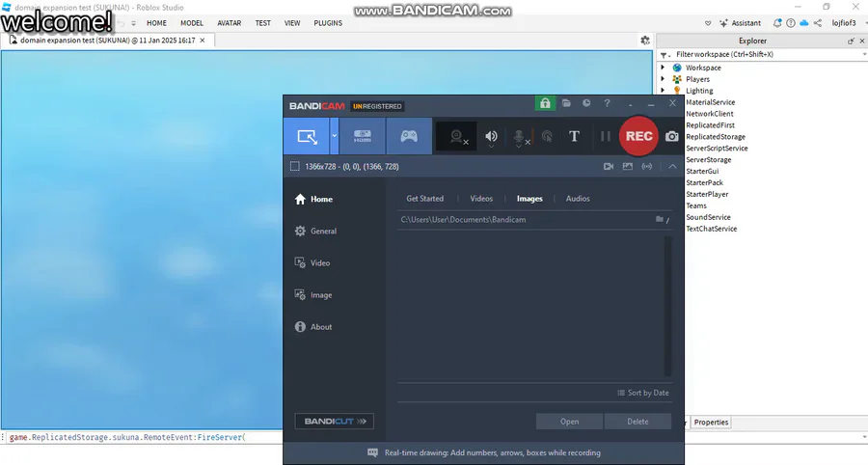Image resolution: width=868 pixels, height=465 pixels.
Task: Click the command bar input field
Action: click(x=145, y=437)
